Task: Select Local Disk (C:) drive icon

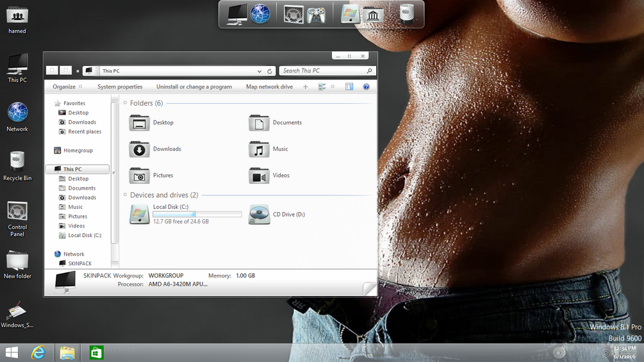Action: coord(139,214)
